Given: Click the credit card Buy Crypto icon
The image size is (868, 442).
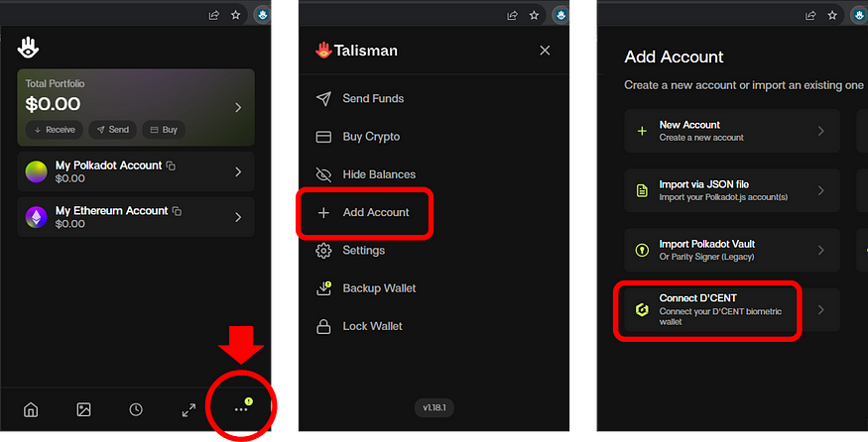Looking at the screenshot, I should coord(323,137).
